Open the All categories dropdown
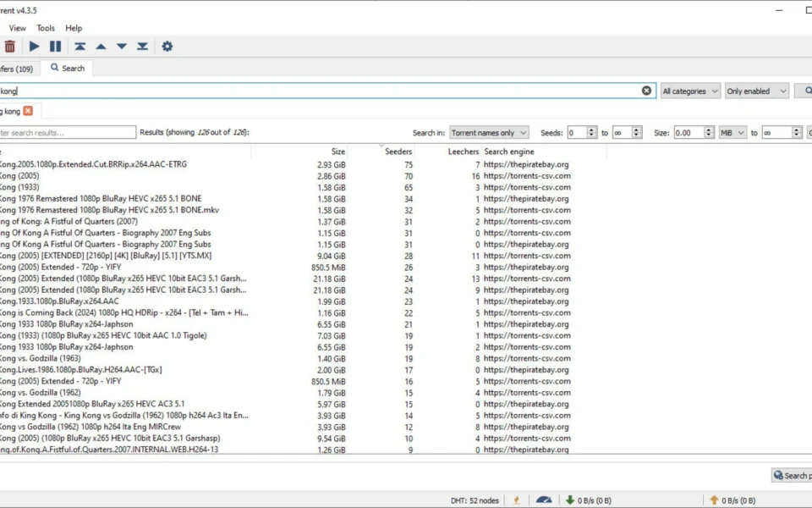 click(x=690, y=91)
